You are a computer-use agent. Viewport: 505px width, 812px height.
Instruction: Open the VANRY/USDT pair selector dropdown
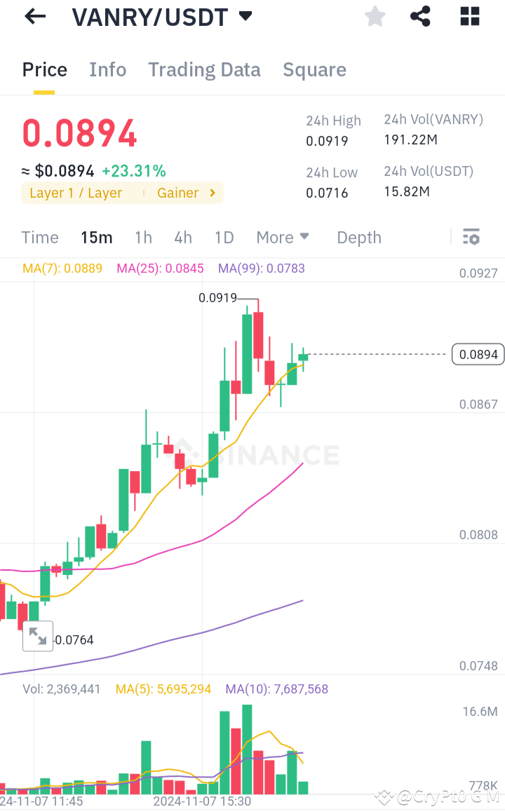(x=245, y=15)
